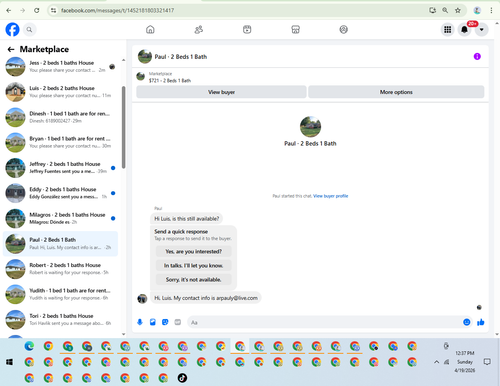
Task: Click Paul's large profile picture in chat center
Action: [310, 127]
